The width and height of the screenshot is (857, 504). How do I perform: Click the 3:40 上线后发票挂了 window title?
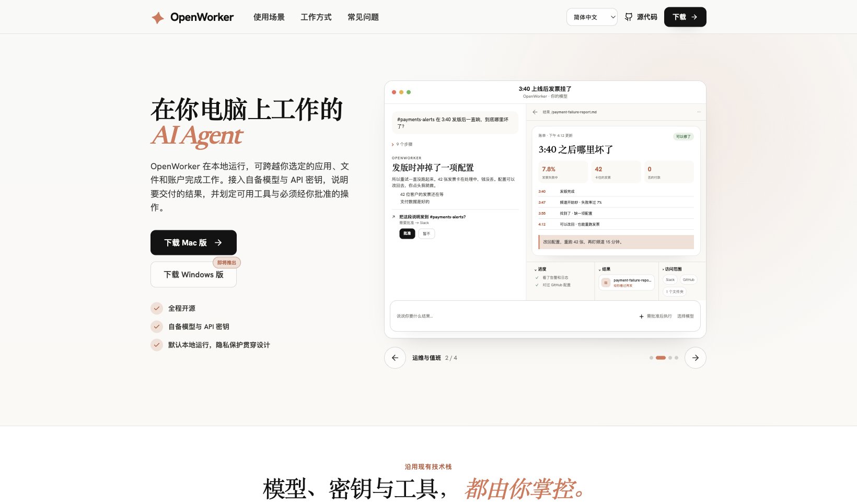545,89
